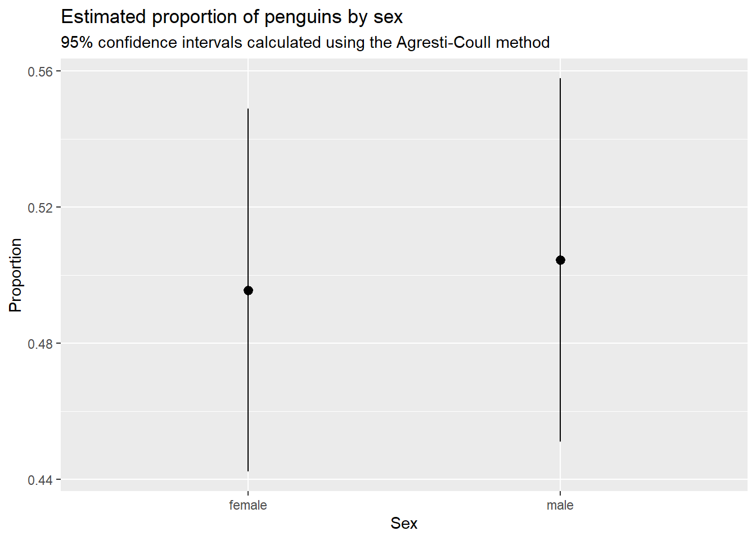Click the Sex x-axis title
Image resolution: width=756 pixels, height=540 pixels.
tap(404, 523)
